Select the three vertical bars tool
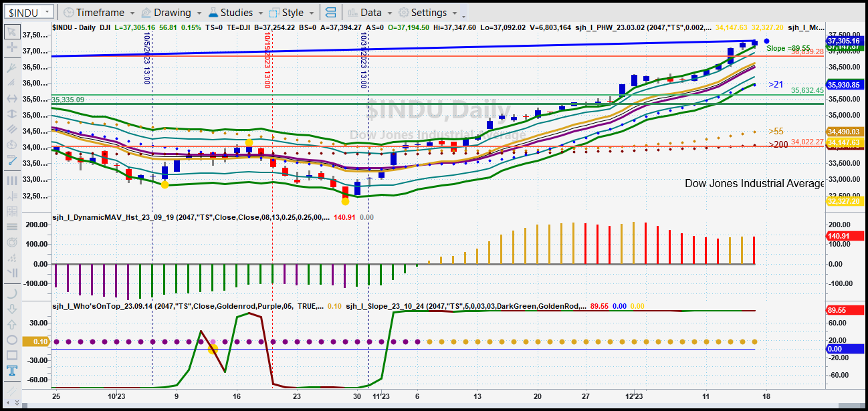The height and width of the screenshot is (411, 868). pos(11,180)
